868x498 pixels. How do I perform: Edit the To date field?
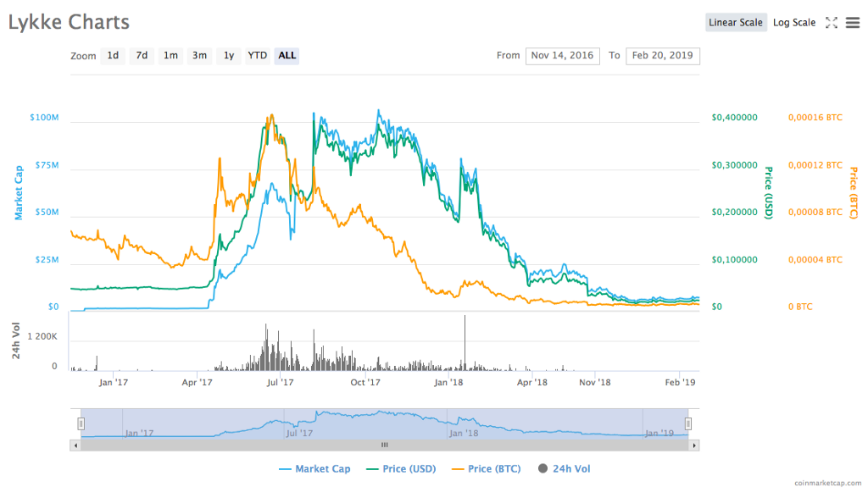coord(663,55)
